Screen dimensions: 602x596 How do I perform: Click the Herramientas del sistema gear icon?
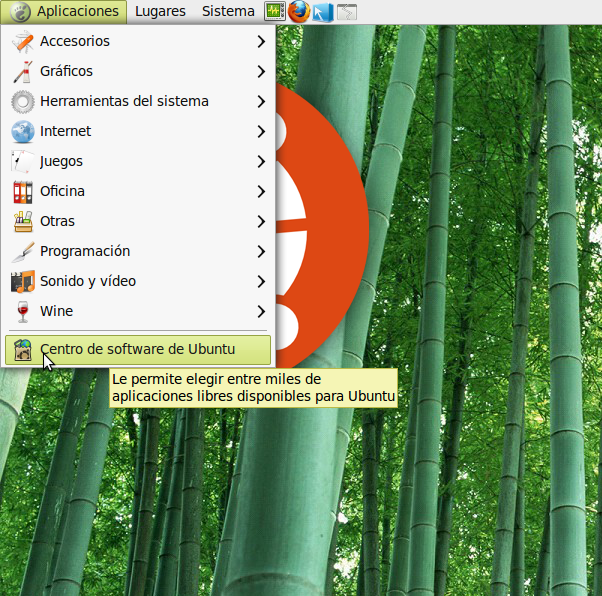tap(23, 101)
